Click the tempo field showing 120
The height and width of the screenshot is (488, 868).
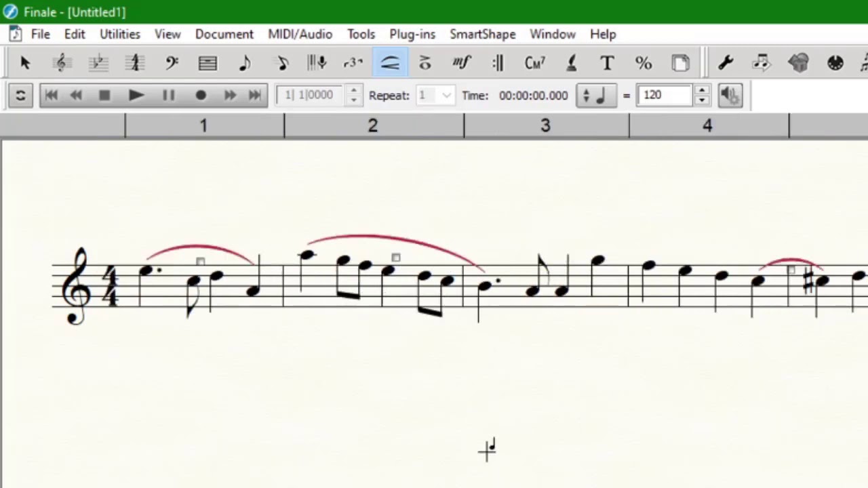[x=666, y=96]
